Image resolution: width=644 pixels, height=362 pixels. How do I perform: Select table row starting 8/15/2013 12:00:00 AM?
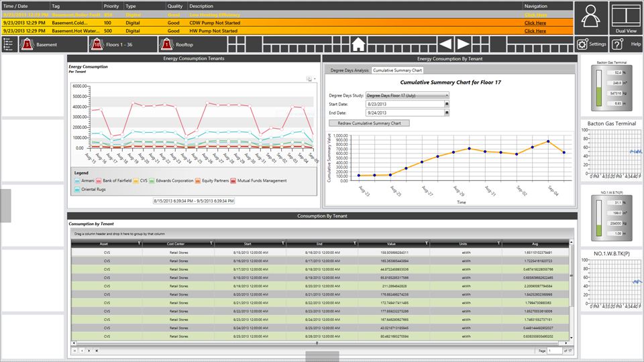(321, 253)
